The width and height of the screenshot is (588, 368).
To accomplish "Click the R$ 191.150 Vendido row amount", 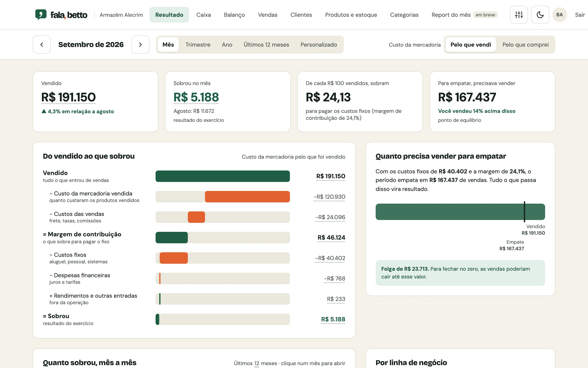I will pos(331,176).
